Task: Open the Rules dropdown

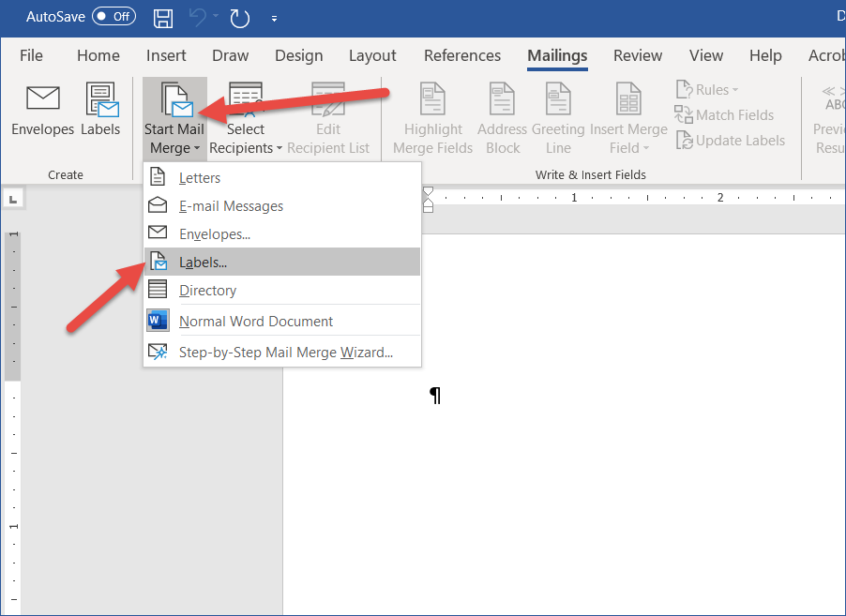Action: coord(707,90)
